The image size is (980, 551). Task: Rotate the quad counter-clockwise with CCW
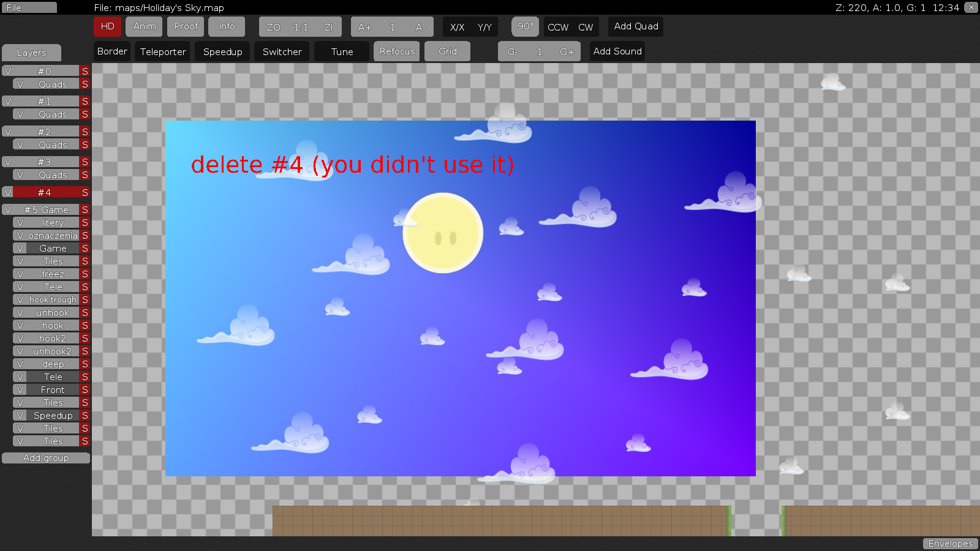[557, 27]
